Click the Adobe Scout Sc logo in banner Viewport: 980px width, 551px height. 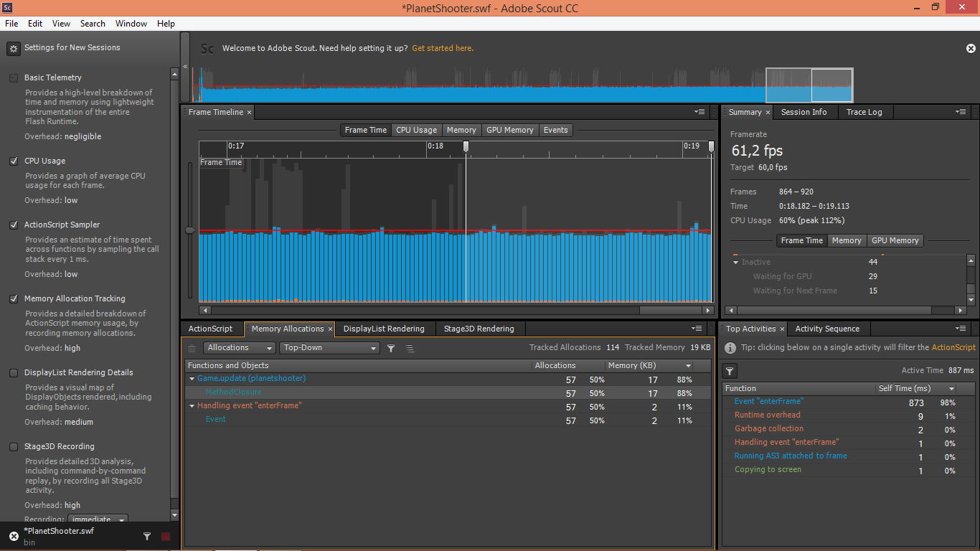tap(207, 49)
